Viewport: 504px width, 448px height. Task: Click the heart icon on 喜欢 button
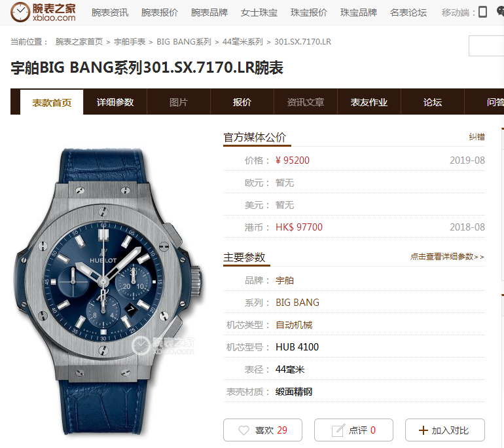[243, 430]
